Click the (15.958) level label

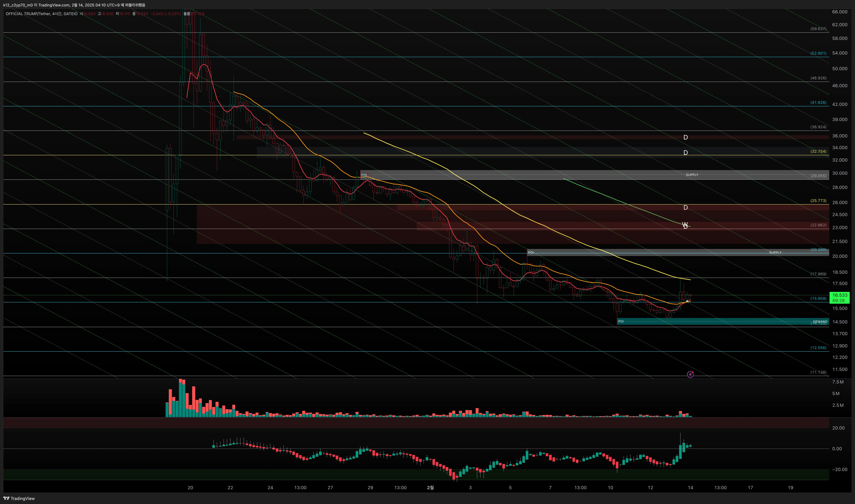pyautogui.click(x=818, y=299)
